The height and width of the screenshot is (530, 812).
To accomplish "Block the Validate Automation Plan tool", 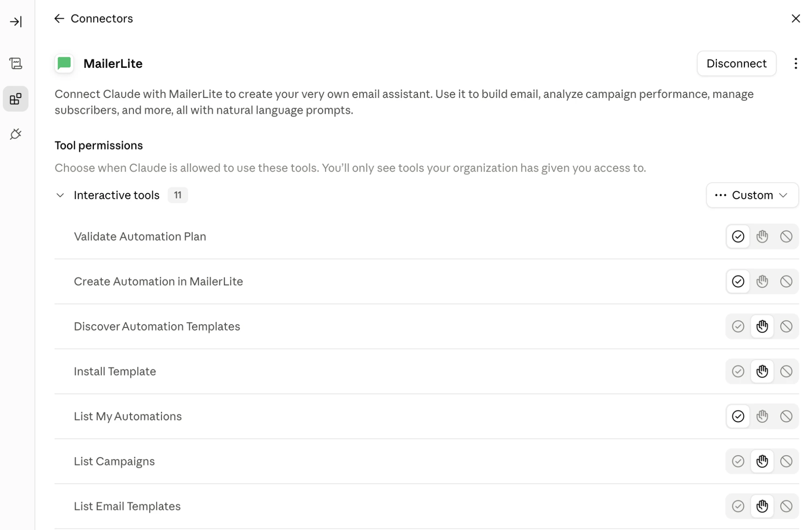I will pyautogui.click(x=786, y=237).
